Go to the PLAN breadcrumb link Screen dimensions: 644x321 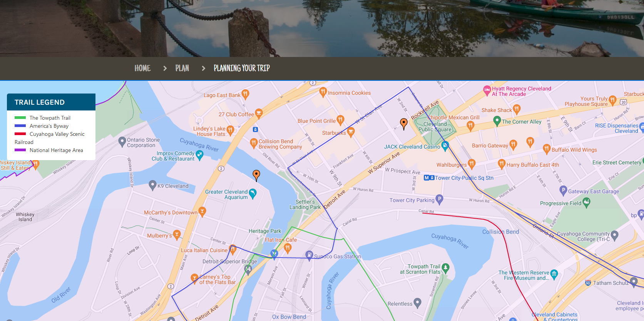(x=182, y=68)
